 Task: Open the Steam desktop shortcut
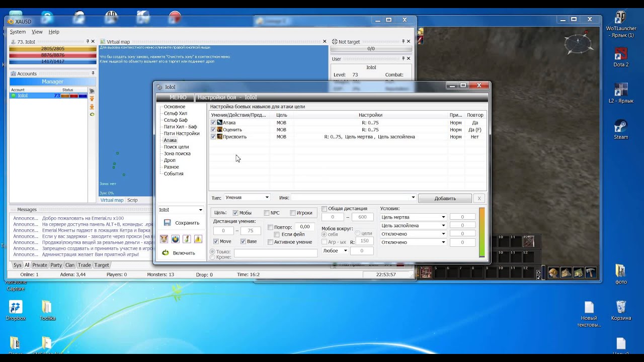621,129
